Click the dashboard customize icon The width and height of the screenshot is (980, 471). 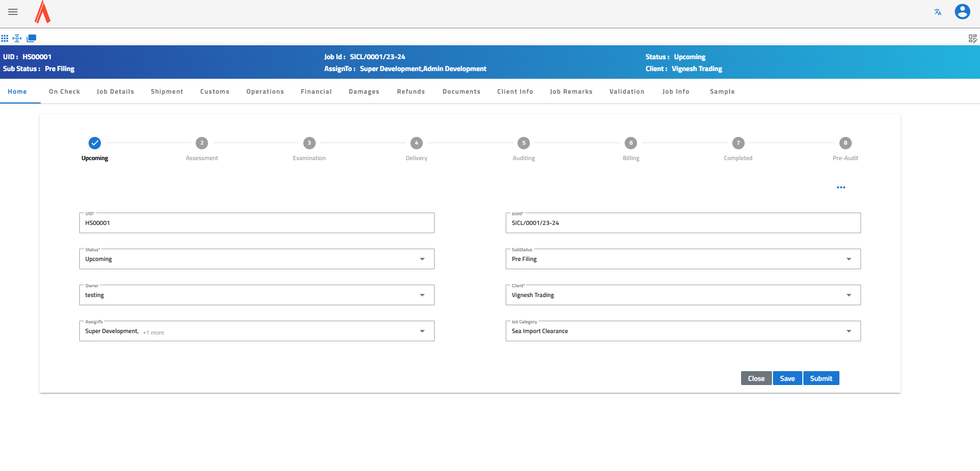972,39
